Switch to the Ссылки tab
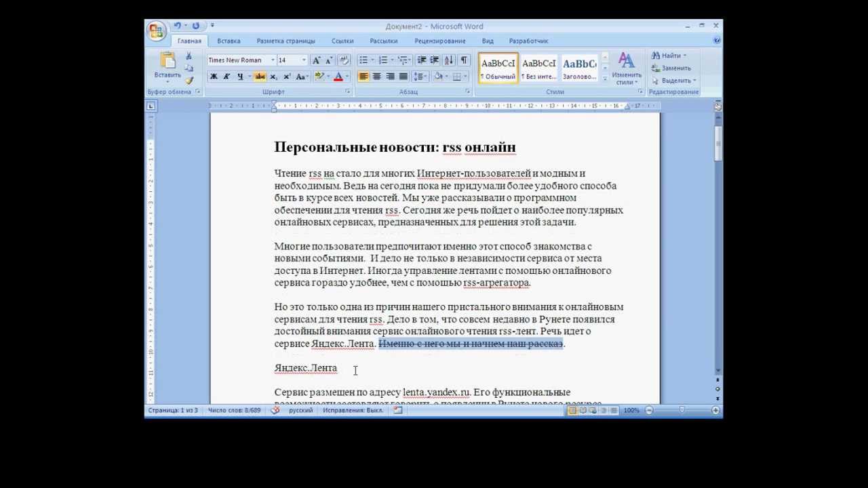The width and height of the screenshot is (868, 488). click(x=342, y=41)
